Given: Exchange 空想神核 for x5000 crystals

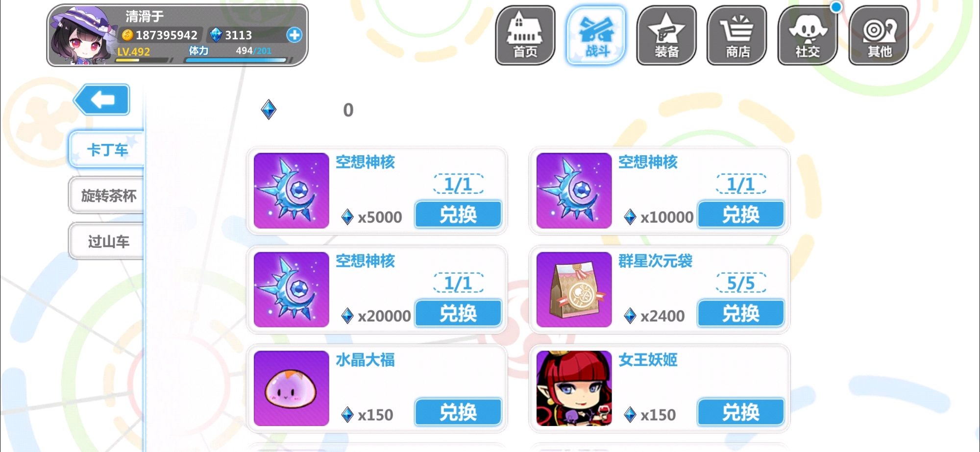Looking at the screenshot, I should [458, 214].
